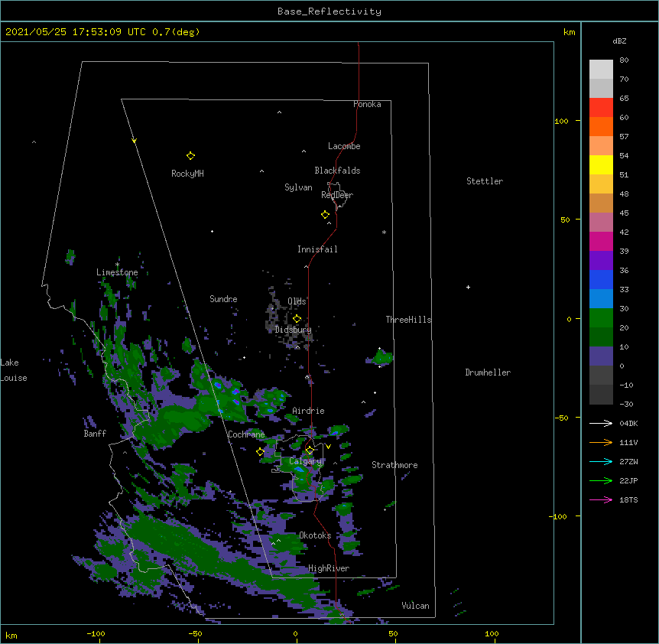Select the yellow station marker beside Olds
The image size is (659, 644).
tap(297, 319)
